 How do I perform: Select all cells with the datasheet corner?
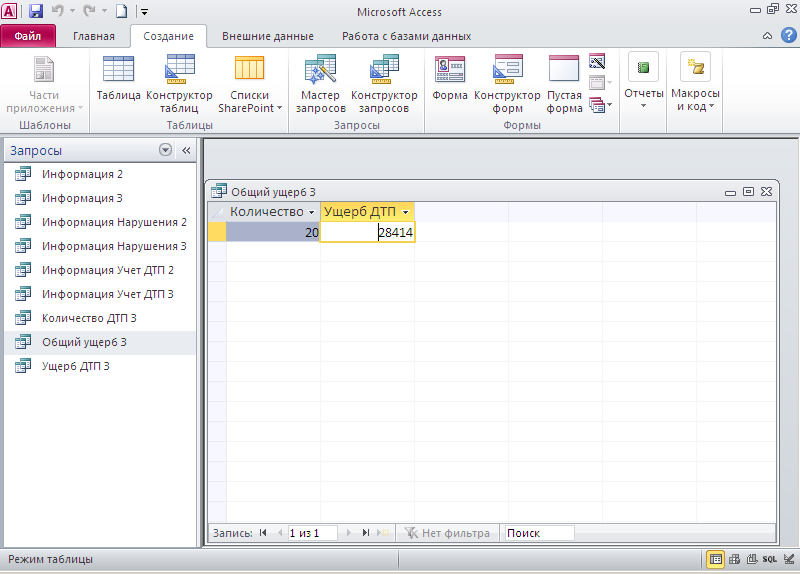tap(217, 212)
